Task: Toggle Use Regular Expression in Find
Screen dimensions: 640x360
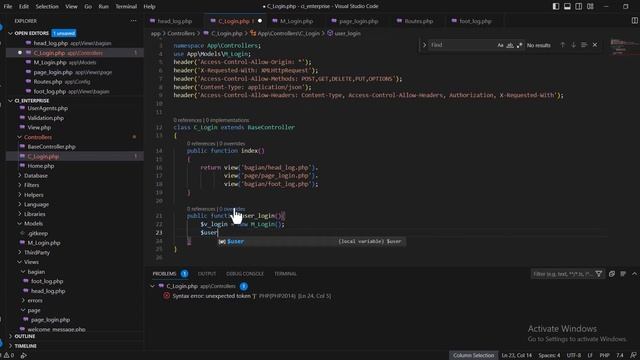Action: [519, 45]
